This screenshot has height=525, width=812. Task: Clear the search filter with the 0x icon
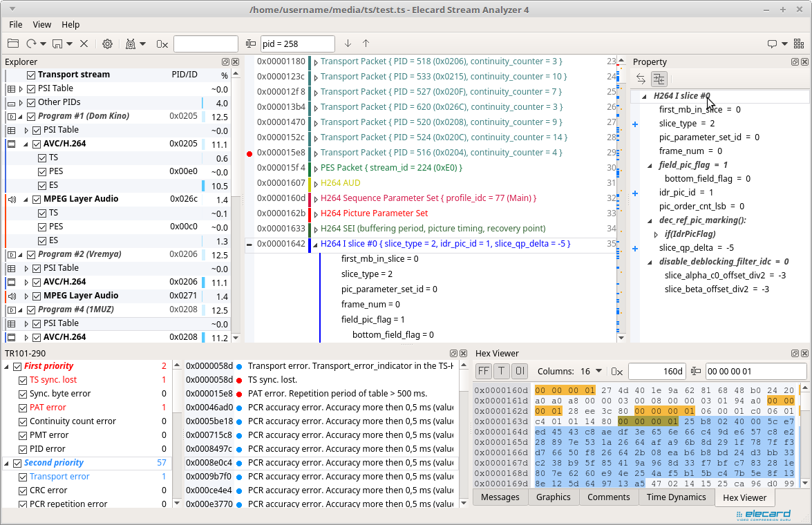(x=162, y=44)
